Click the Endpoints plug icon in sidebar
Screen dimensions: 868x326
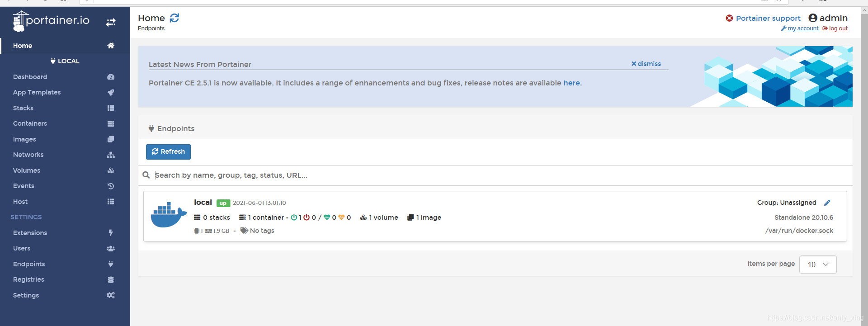pyautogui.click(x=111, y=264)
